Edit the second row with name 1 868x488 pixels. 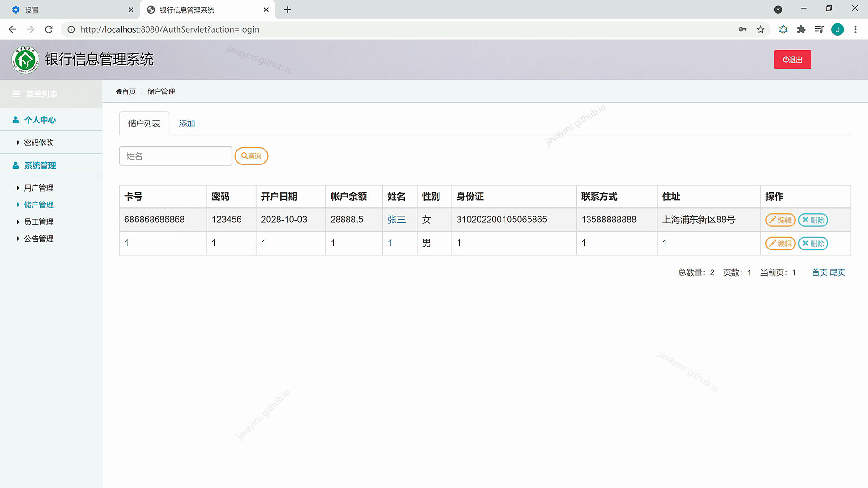pos(780,244)
